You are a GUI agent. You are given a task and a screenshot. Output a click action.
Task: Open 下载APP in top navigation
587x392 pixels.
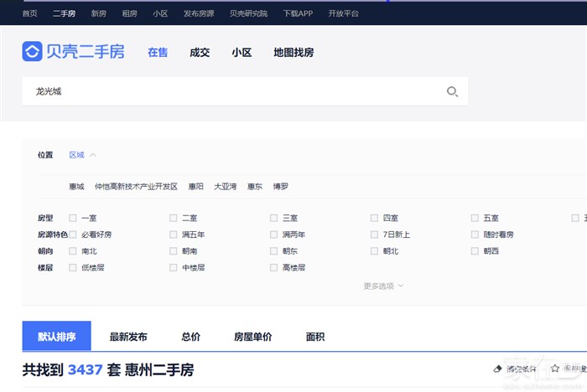(x=298, y=13)
